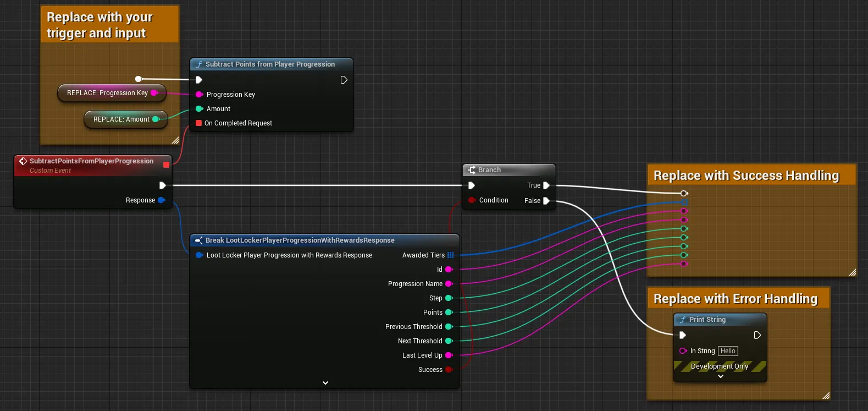Click the Print String exec input pin
868x411 pixels.
point(682,335)
